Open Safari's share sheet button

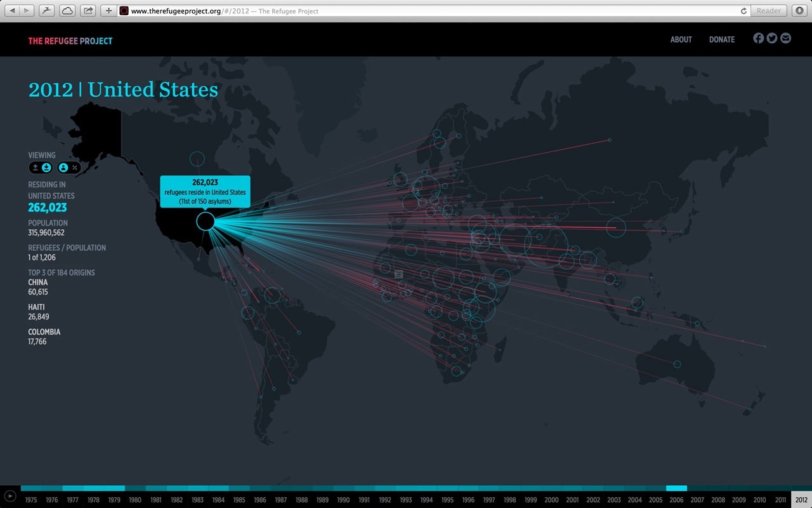point(88,11)
